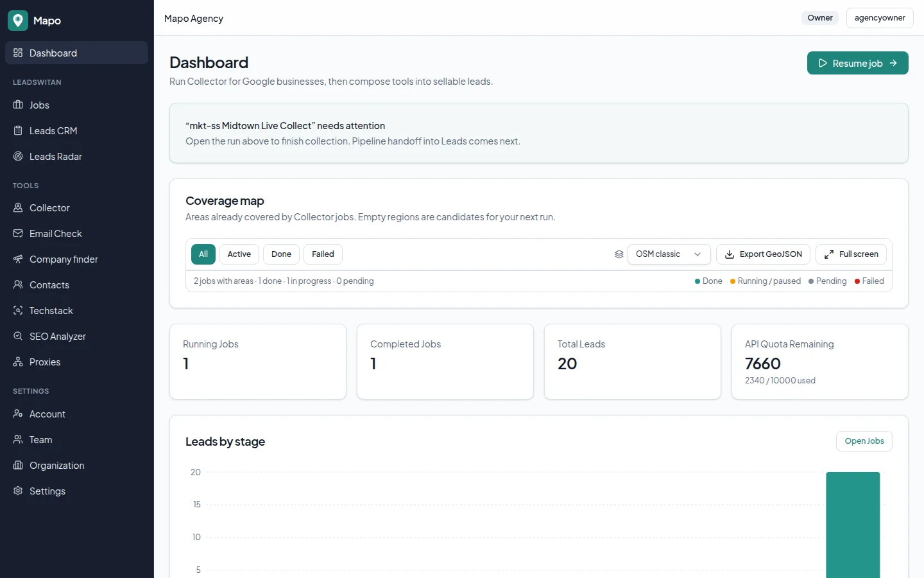
Task: Open Email Check tool
Action: click(76, 233)
